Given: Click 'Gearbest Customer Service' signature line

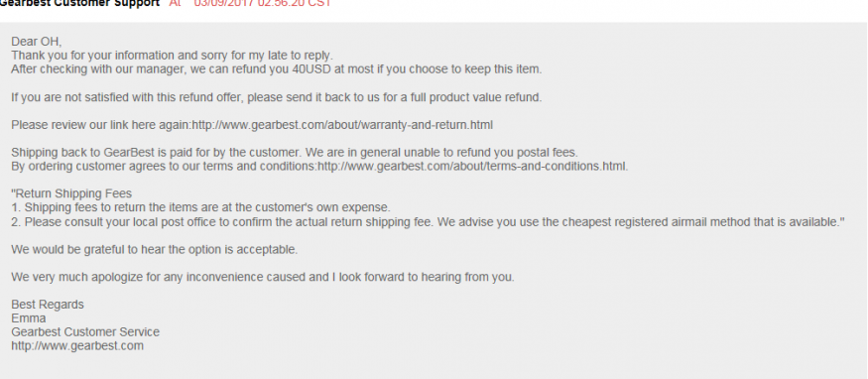Looking at the screenshot, I should 85,332.
